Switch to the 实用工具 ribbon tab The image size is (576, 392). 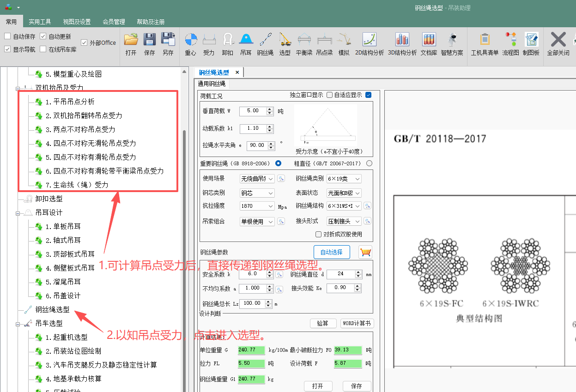pyautogui.click(x=40, y=22)
